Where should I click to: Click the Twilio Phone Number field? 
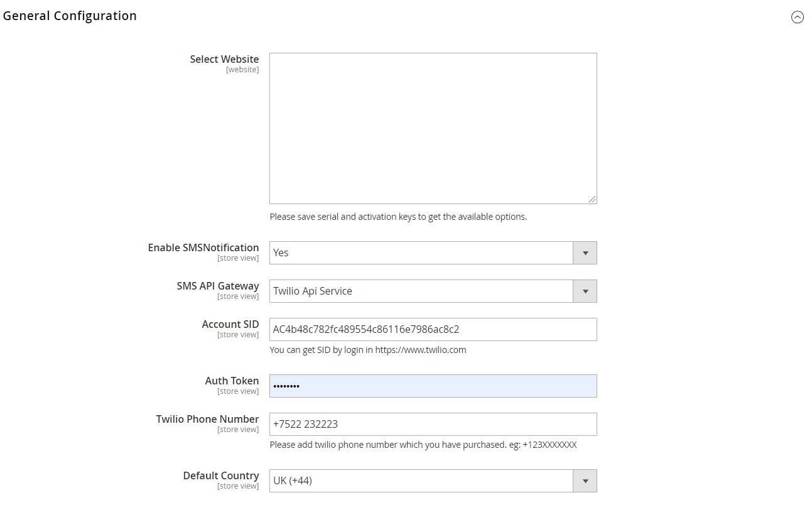(x=433, y=425)
